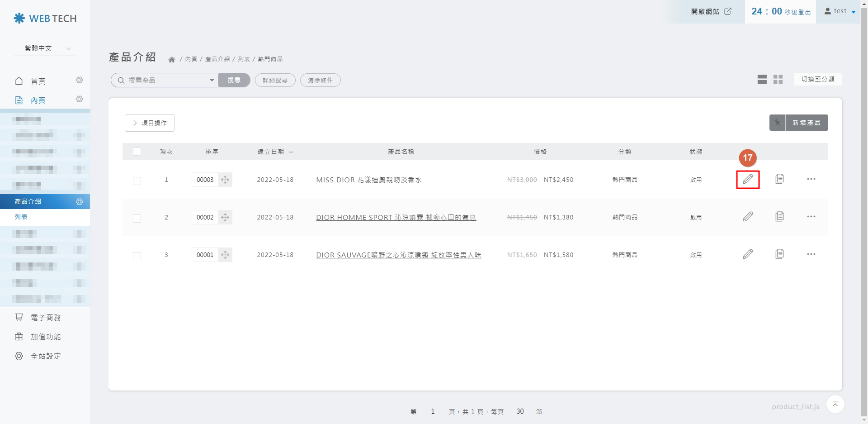Open the search filter dropdown arrow
868x424 pixels.
tap(212, 80)
